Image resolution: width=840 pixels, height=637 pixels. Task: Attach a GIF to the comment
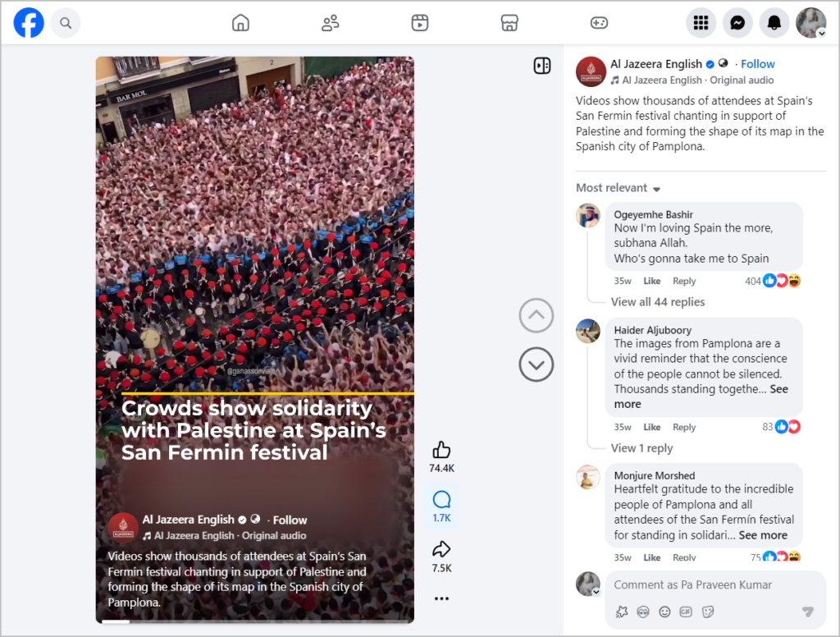(686, 612)
